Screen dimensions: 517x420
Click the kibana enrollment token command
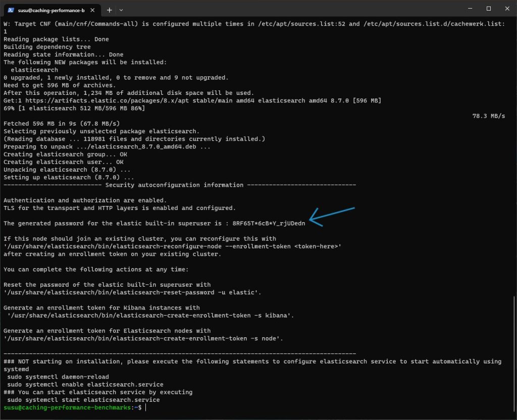[150, 316]
